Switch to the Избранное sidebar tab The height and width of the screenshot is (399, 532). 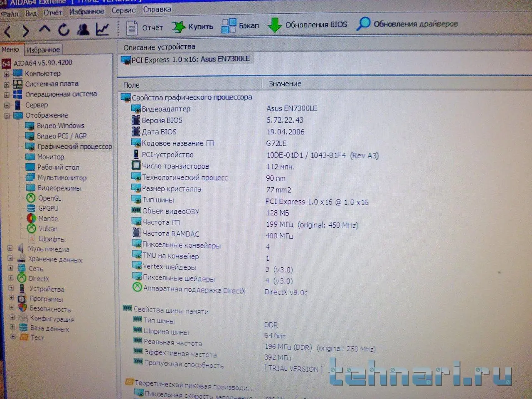[x=43, y=50]
